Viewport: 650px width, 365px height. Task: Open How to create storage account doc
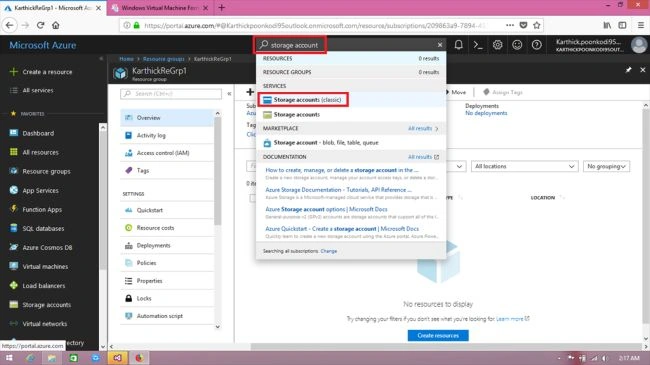[342, 170]
